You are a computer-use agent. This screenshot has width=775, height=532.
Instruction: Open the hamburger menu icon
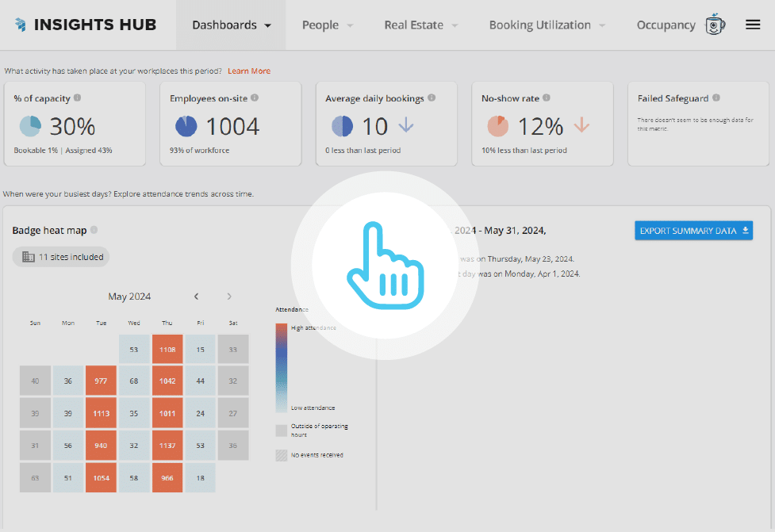(752, 24)
